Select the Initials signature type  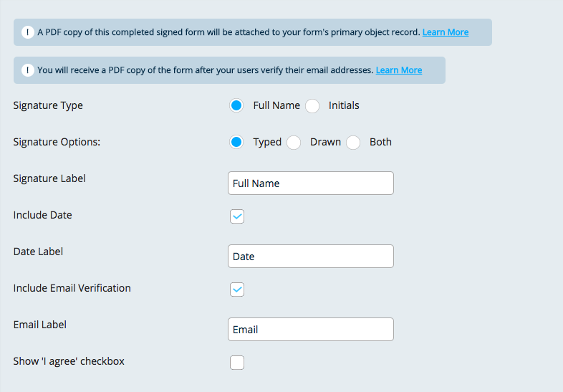click(x=312, y=106)
